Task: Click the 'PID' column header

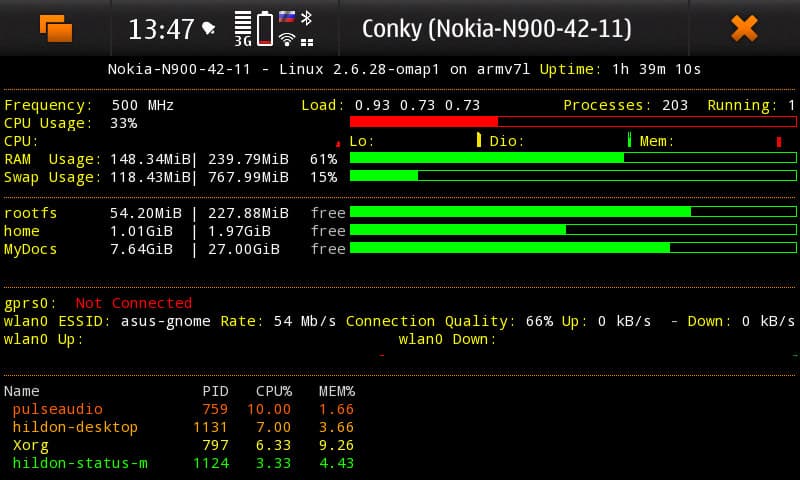Action: 215,391
